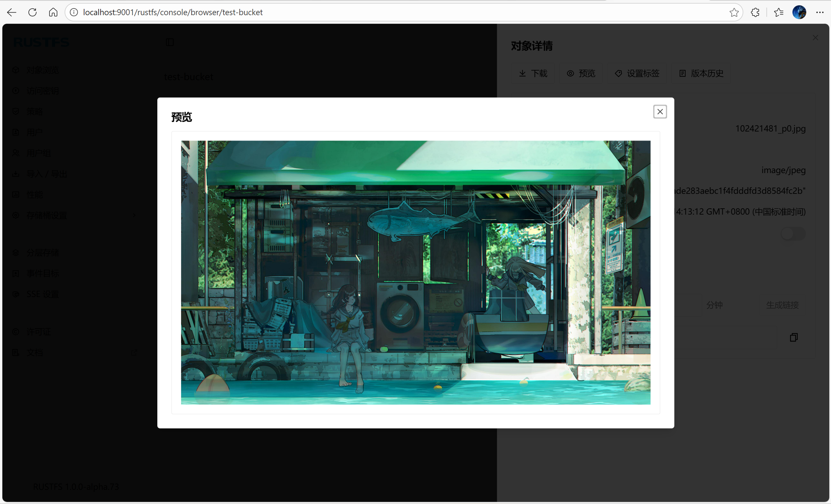
Task: Open the favorites list icon
Action: 778,13
